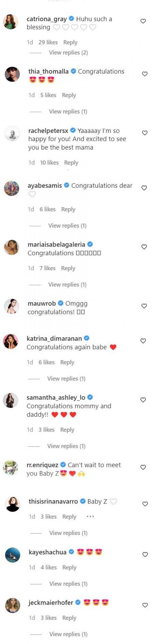Open thia_thomalla's profile picture

[12, 74]
